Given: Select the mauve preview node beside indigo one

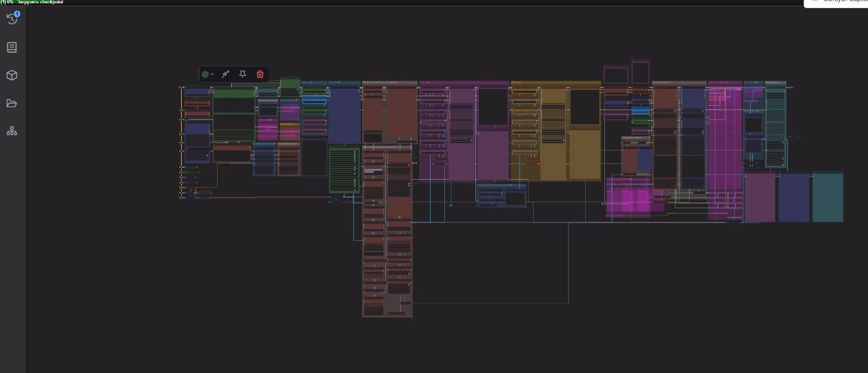Looking at the screenshot, I should pos(759,197).
